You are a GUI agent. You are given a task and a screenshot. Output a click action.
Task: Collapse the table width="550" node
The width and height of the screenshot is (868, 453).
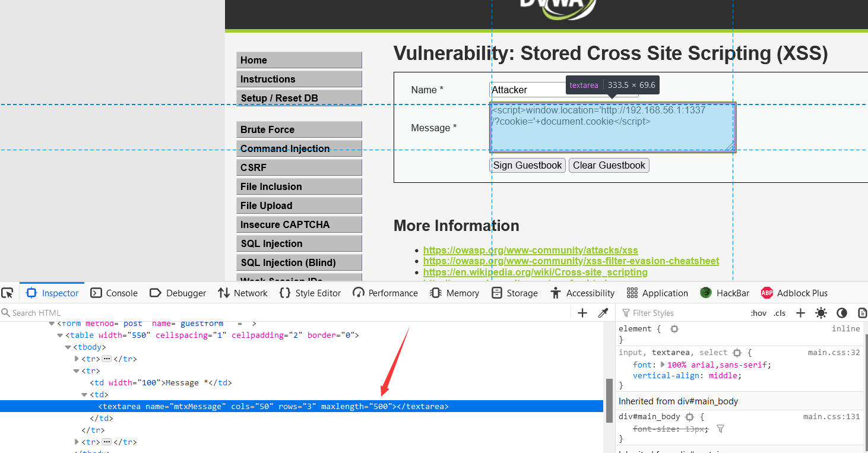(x=60, y=335)
